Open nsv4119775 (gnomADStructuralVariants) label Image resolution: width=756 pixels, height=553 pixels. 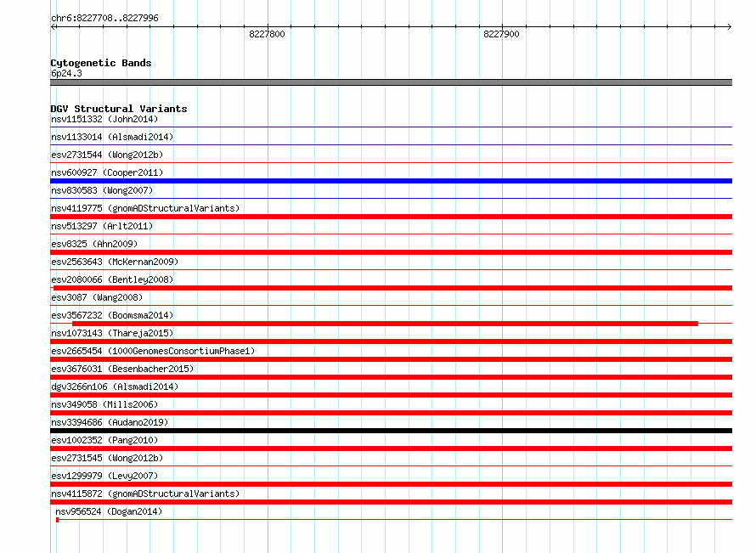[x=145, y=208]
